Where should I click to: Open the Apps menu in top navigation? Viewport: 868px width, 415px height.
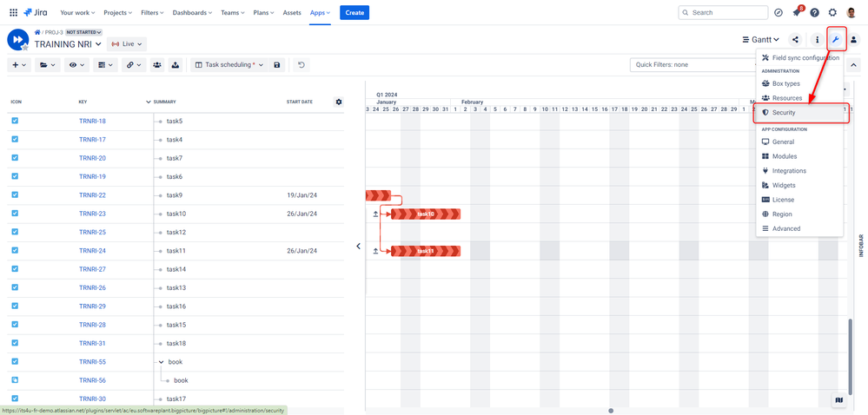tap(320, 12)
